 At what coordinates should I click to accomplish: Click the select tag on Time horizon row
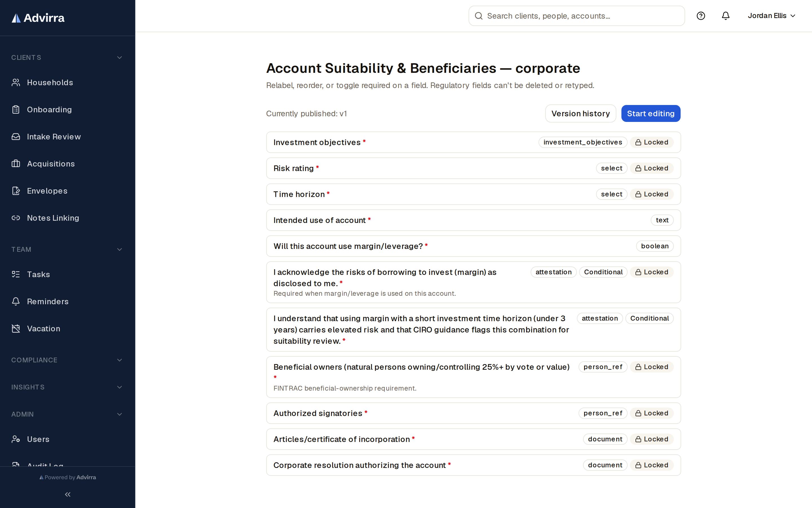click(612, 194)
